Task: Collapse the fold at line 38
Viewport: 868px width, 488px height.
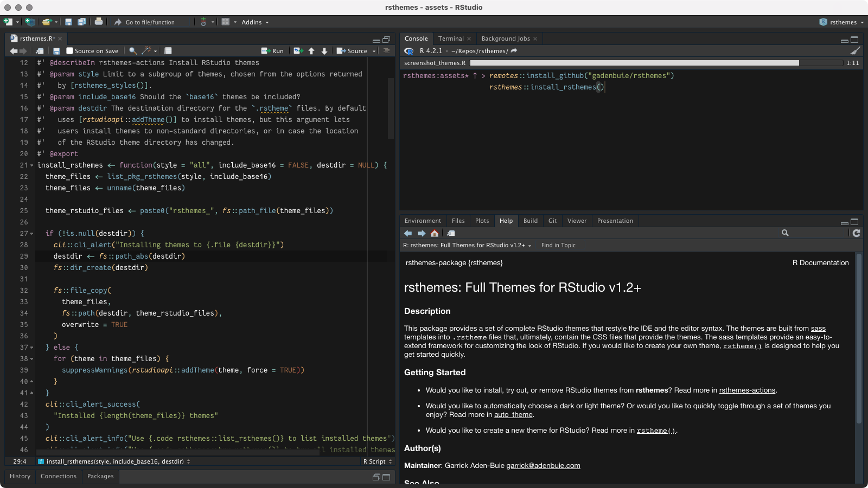Action: pyautogui.click(x=31, y=359)
